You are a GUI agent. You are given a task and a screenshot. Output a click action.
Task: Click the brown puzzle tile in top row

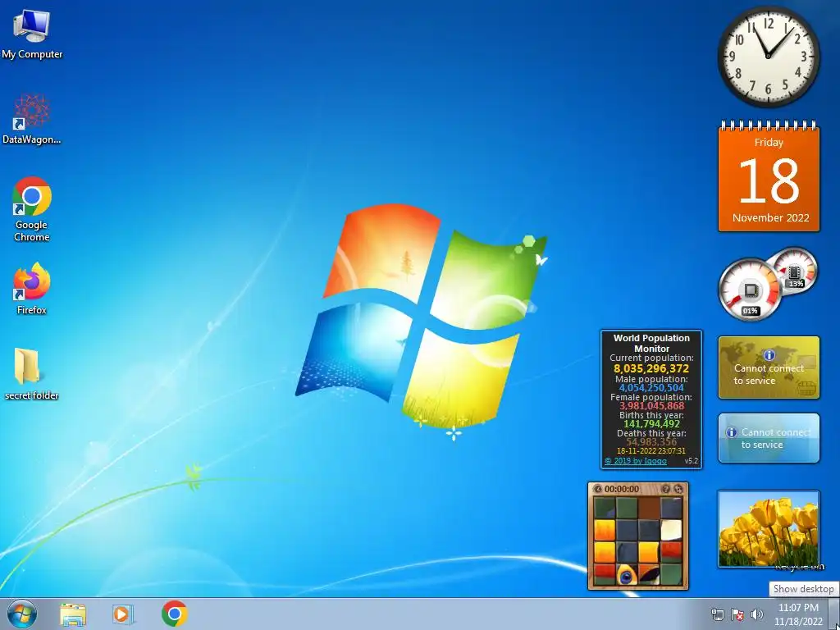tap(649, 509)
